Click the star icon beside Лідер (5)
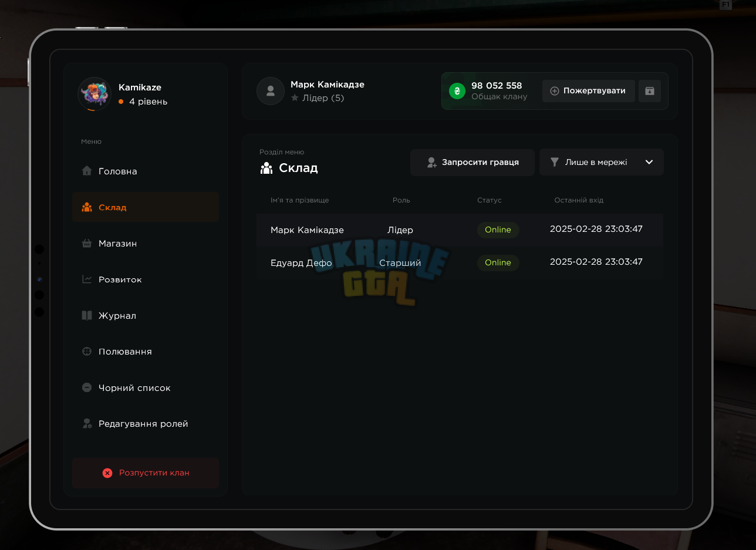Viewport: 756px width, 550px height. point(295,98)
